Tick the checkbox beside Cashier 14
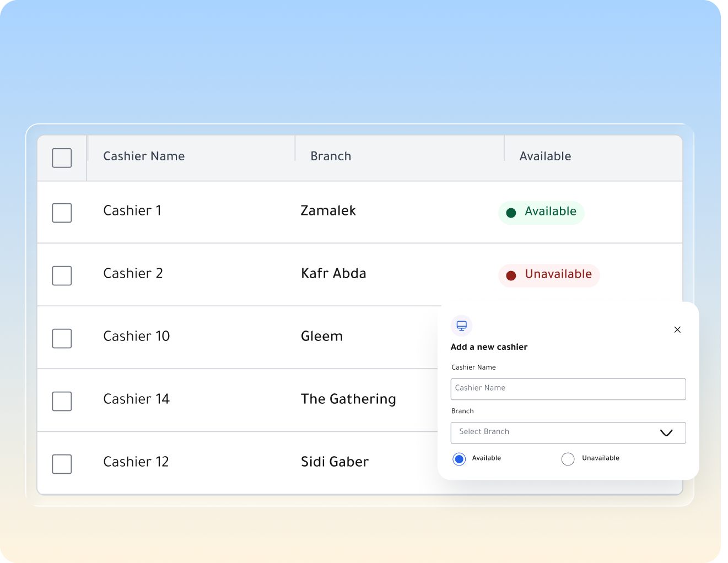Screen dimensions: 728x563 point(62,402)
